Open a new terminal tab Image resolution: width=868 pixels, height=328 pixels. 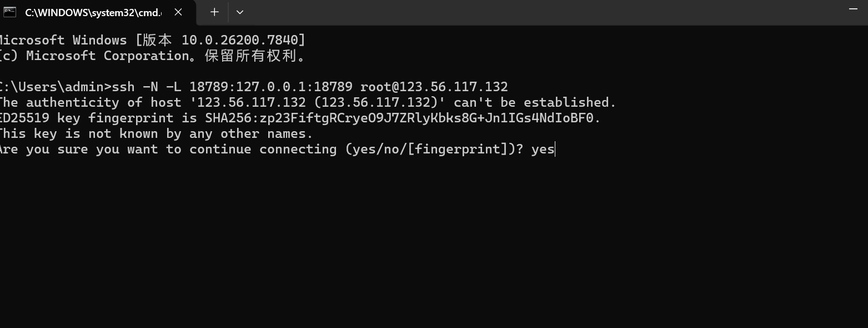(x=214, y=12)
